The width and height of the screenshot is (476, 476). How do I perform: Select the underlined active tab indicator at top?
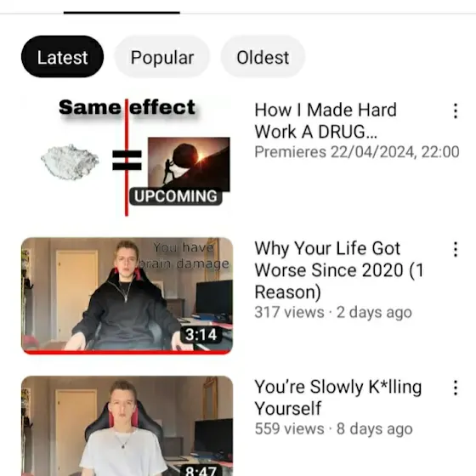click(x=122, y=13)
